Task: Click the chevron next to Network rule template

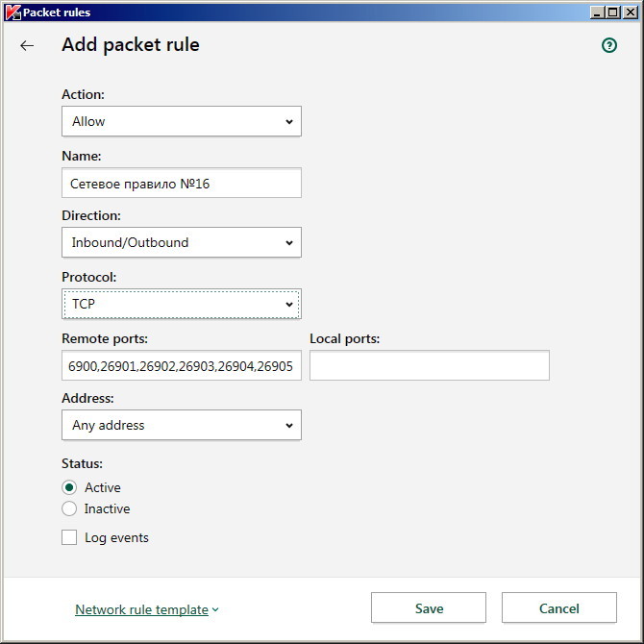Action: click(215, 610)
